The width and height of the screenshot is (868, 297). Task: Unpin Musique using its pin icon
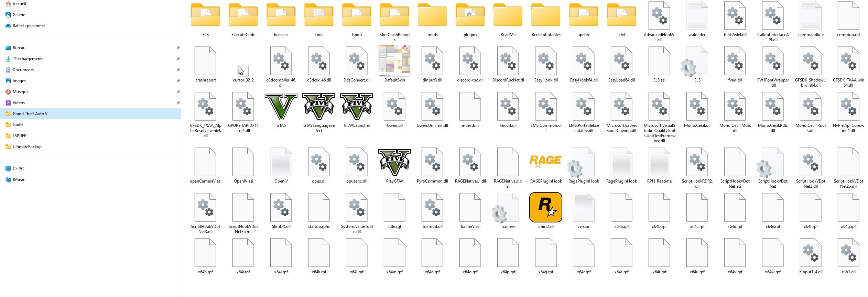(178, 92)
